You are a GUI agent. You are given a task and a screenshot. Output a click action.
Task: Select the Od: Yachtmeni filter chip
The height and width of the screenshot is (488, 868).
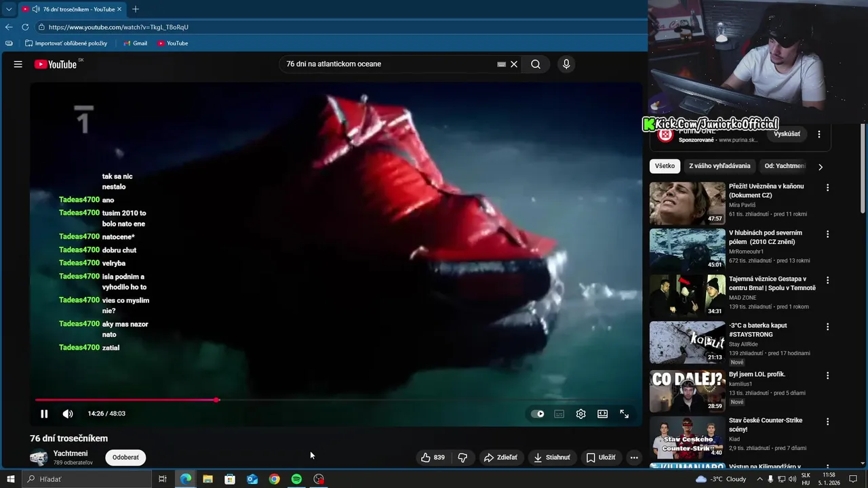(785, 166)
